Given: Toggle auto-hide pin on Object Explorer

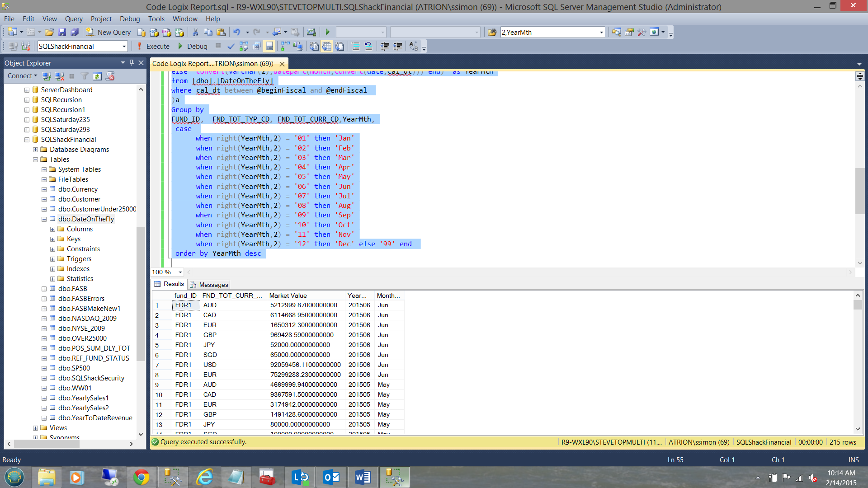Looking at the screenshot, I should (132, 63).
